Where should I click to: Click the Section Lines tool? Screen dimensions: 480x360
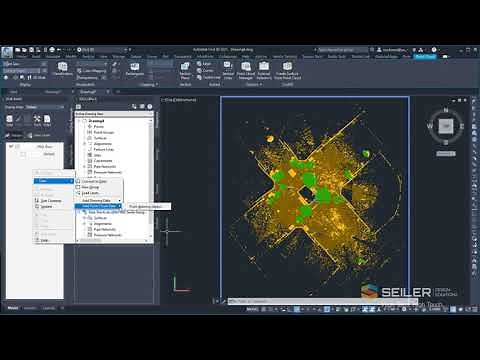[x=228, y=71]
